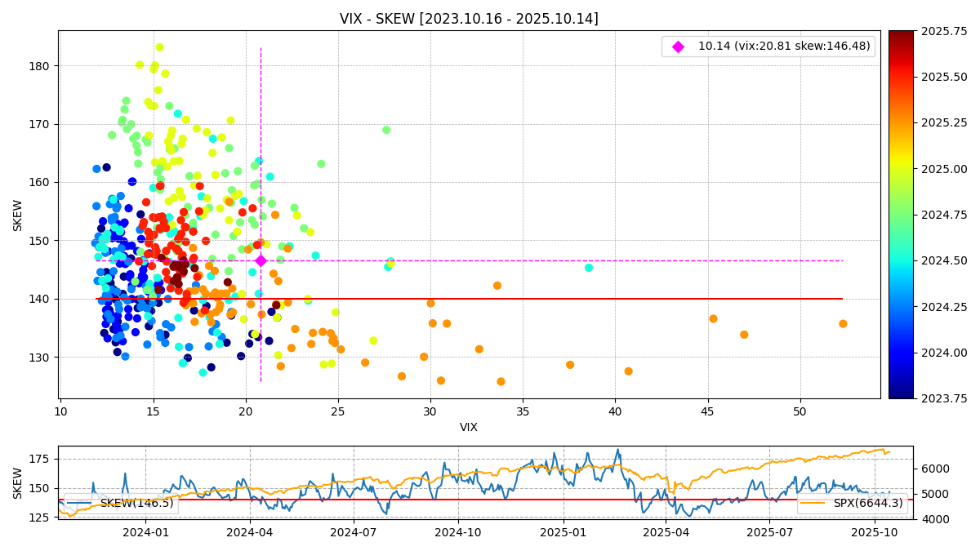Select the topmost yellow point above SKEW 180

[x=160, y=47]
